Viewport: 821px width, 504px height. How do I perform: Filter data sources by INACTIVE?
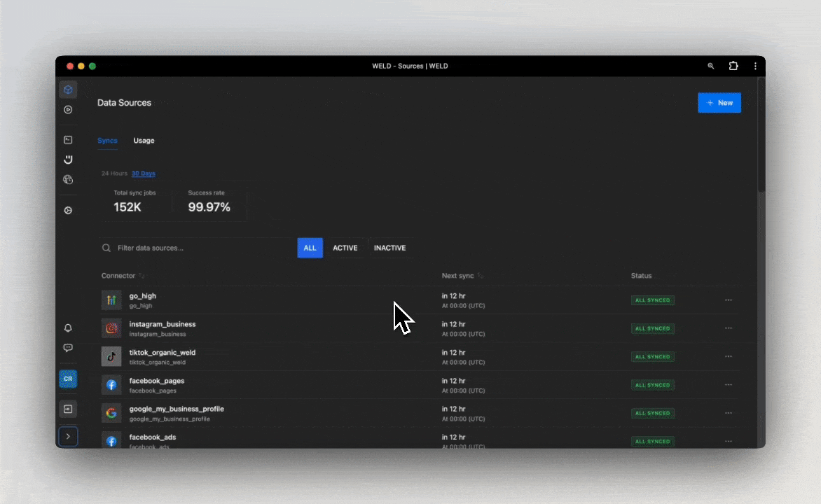pos(389,248)
